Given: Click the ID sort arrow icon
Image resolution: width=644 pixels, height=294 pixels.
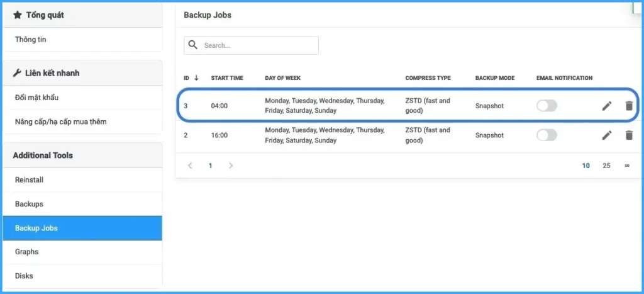Looking at the screenshot, I should tap(196, 77).
